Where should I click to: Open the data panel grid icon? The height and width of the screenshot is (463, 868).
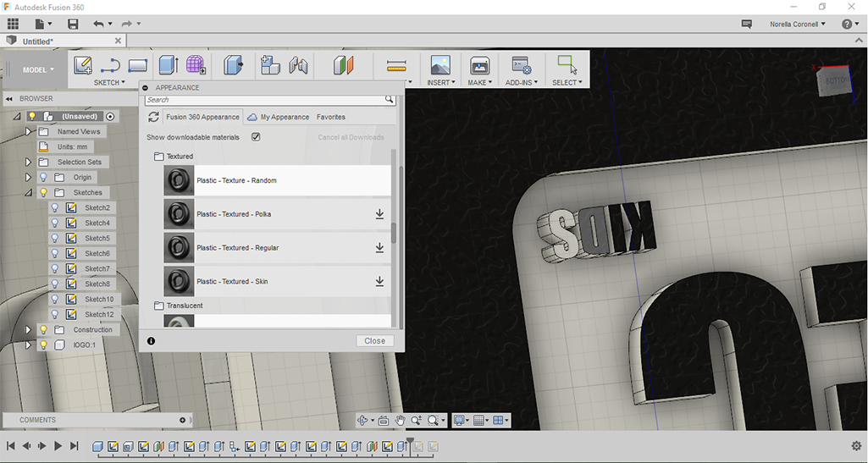tap(13, 24)
